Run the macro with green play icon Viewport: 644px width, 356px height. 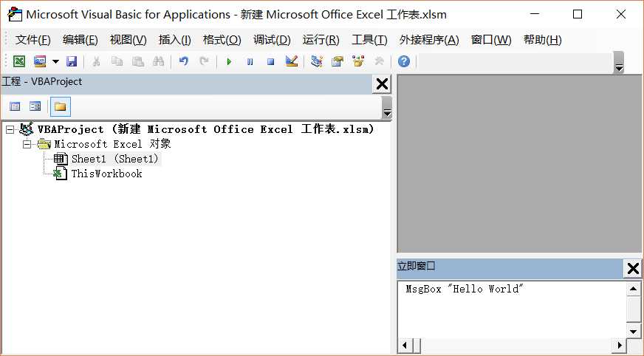coord(229,61)
